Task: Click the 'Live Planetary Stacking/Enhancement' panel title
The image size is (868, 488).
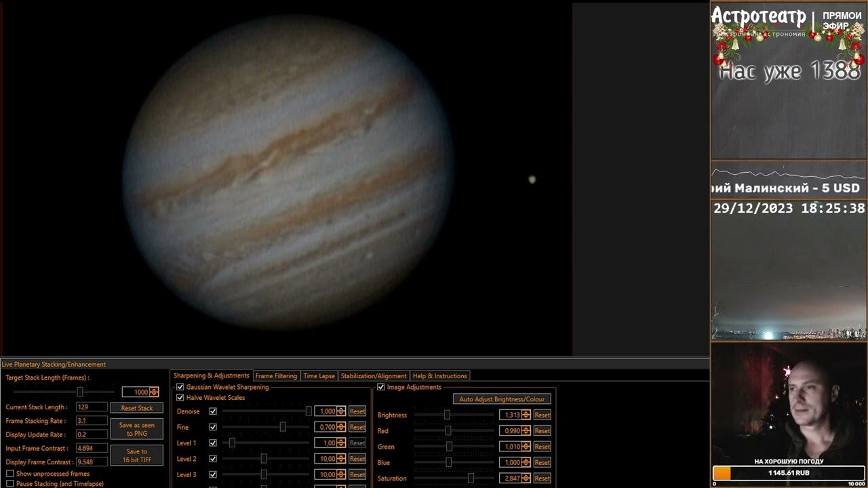Action: point(54,365)
